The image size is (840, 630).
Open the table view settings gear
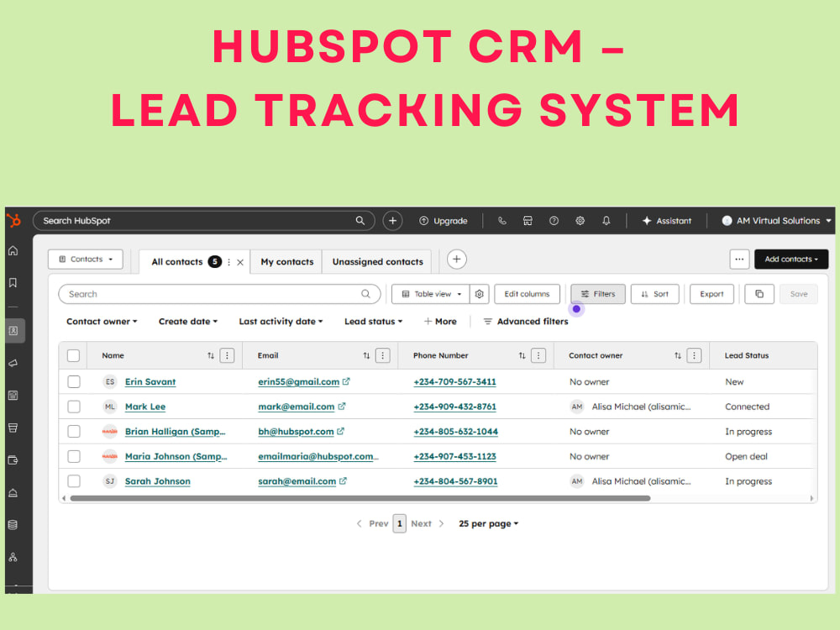pos(480,294)
